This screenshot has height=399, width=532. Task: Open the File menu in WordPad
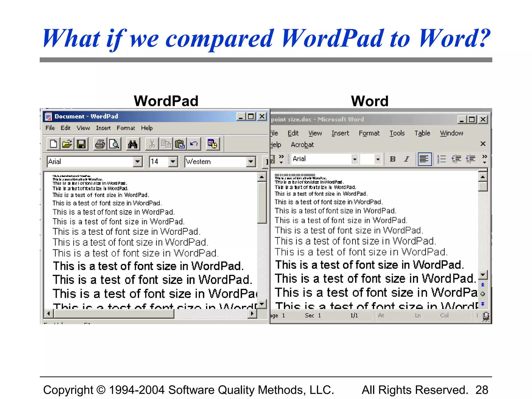pos(50,128)
